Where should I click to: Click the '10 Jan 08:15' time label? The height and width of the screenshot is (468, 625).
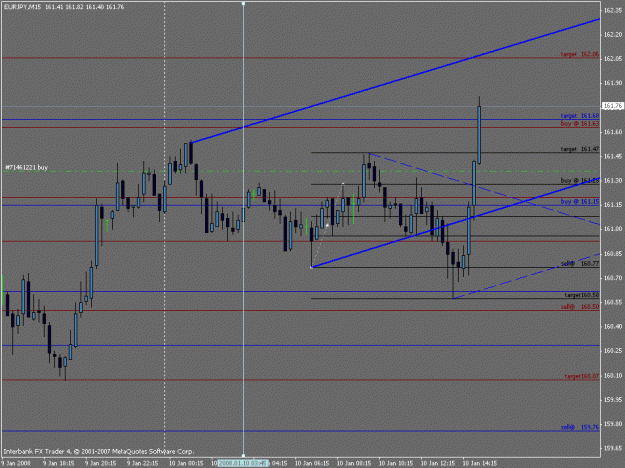pos(354,463)
